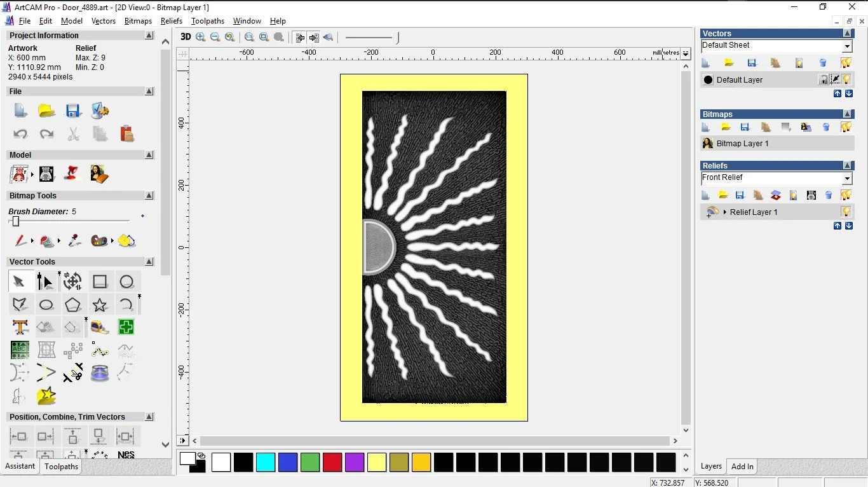
Task: Open the Front Relief dropdown
Action: coord(847,179)
